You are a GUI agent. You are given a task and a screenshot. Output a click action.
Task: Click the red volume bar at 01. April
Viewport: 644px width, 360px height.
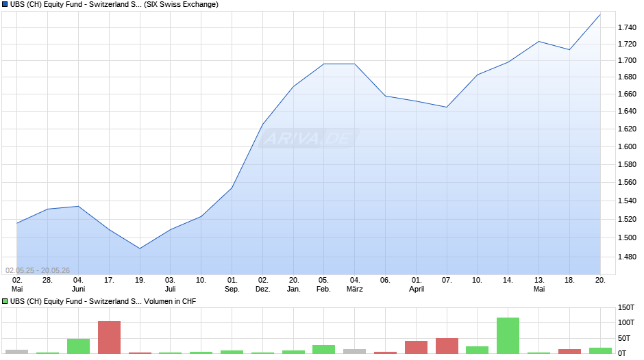[x=416, y=347]
